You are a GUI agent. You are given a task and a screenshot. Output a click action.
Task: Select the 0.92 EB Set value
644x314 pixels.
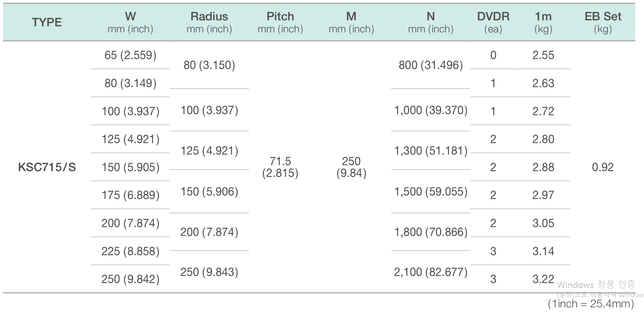pyautogui.click(x=603, y=168)
